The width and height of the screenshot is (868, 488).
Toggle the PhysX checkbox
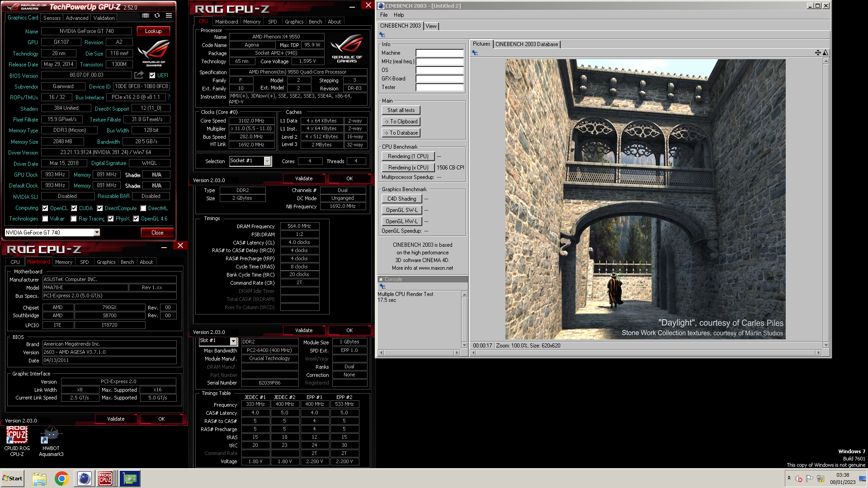pyautogui.click(x=111, y=219)
